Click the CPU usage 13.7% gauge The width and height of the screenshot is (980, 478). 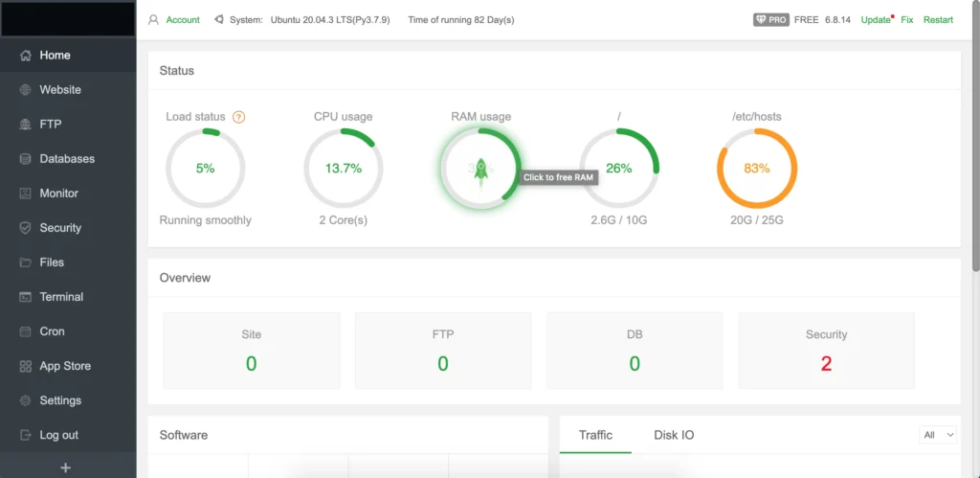(344, 169)
